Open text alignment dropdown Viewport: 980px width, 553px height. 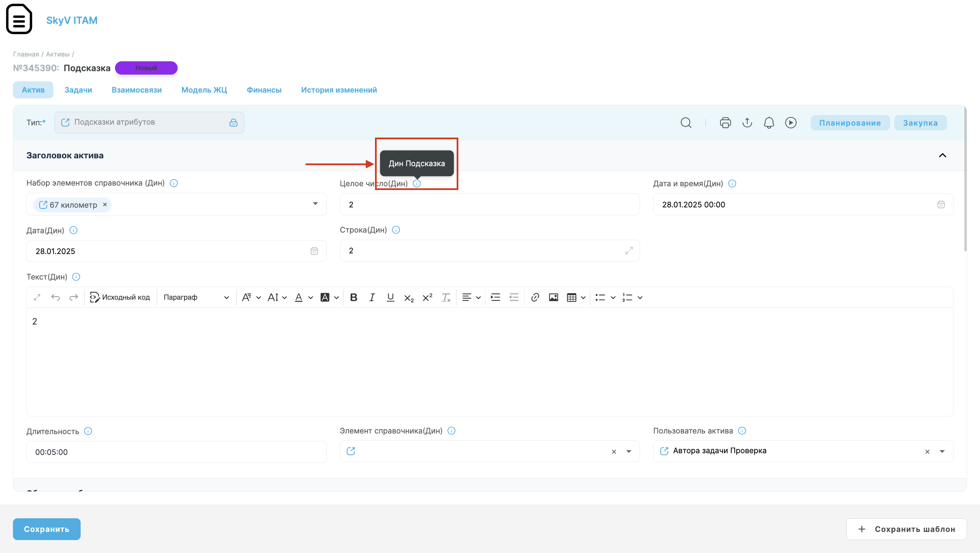[x=471, y=297]
